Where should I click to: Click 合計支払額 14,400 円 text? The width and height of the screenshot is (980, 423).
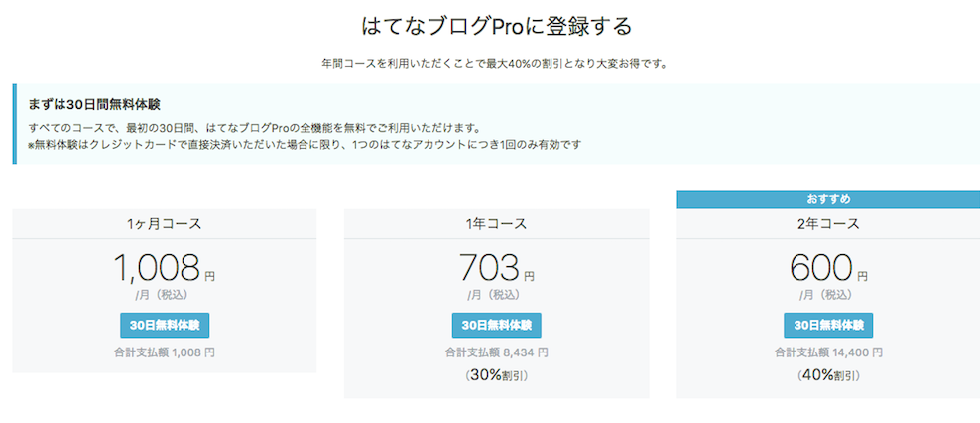click(828, 352)
